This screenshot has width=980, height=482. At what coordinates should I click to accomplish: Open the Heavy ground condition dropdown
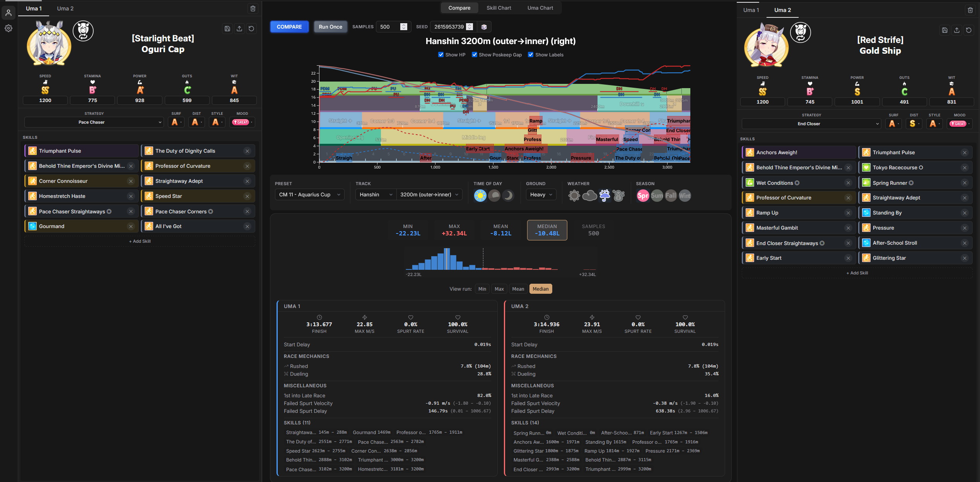(x=541, y=194)
